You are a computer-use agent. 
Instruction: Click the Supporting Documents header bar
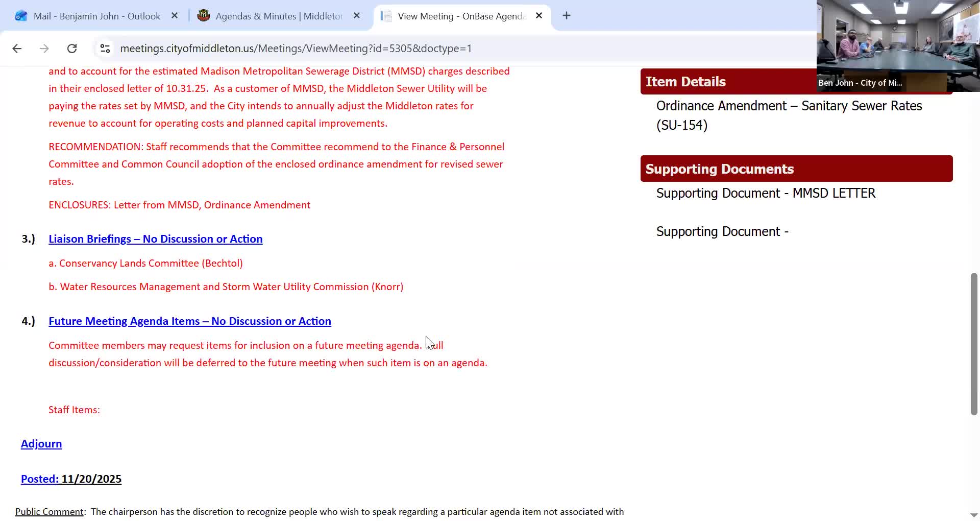pos(796,169)
